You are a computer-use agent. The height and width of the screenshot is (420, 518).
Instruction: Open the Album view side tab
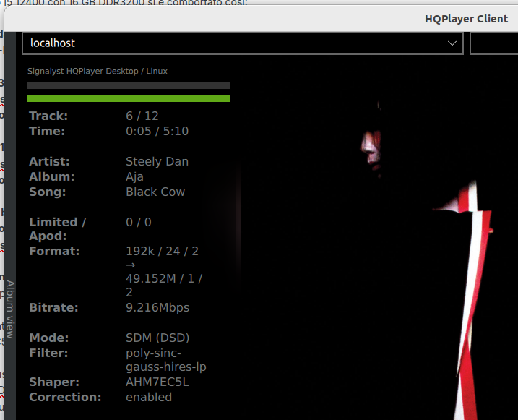(10, 309)
